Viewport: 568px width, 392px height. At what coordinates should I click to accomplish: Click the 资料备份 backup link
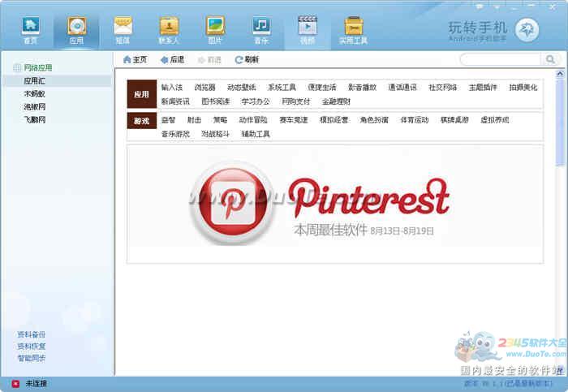point(32,334)
